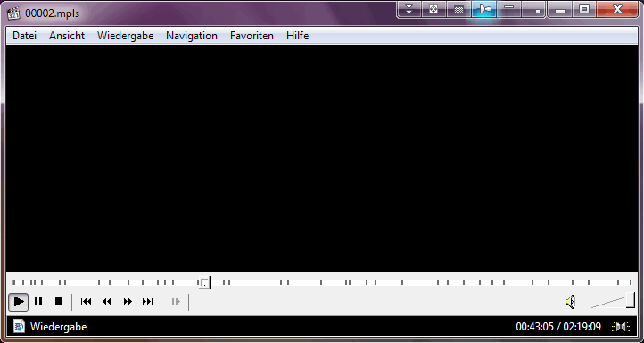Open the Wiedergabe menu

(x=125, y=36)
